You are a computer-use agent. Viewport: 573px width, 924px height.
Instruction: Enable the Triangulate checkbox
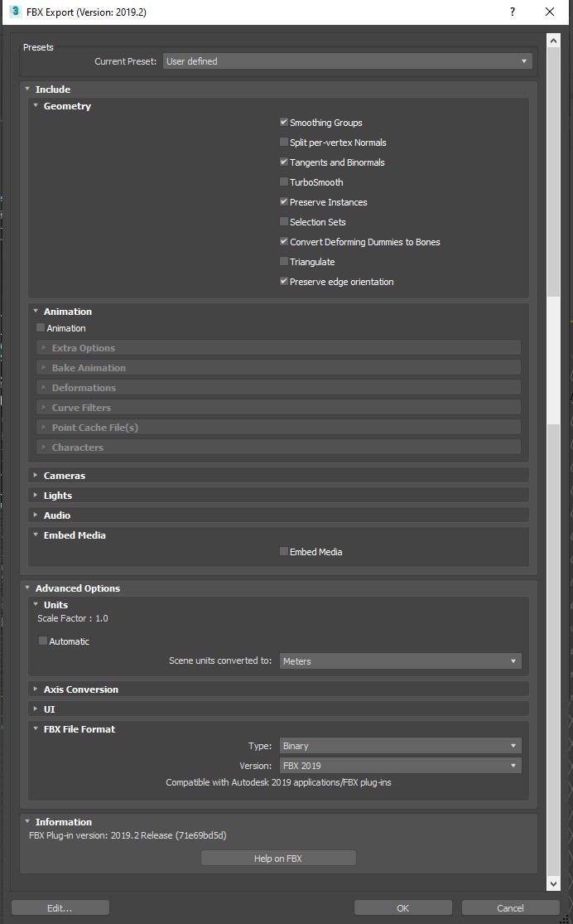point(284,262)
